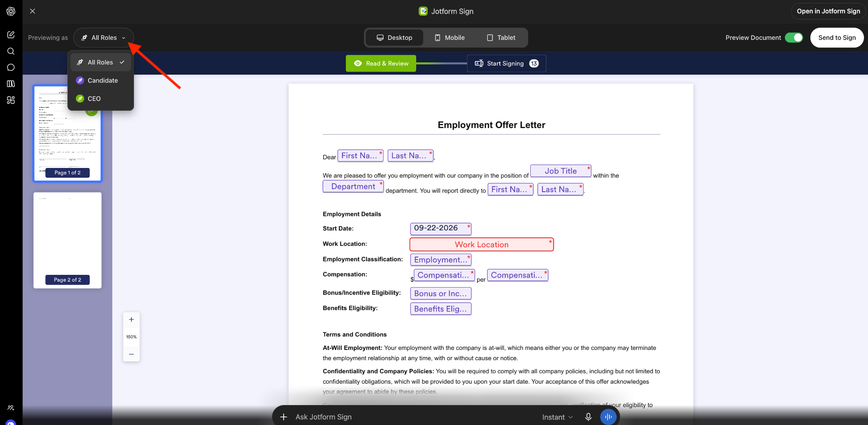868x425 pixels.
Task: Click supervisor Last Name field
Action: [561, 189]
